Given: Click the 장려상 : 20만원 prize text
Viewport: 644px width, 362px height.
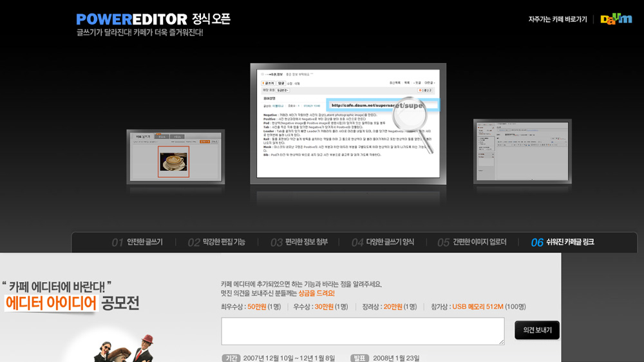Looking at the screenshot, I should [389, 307].
